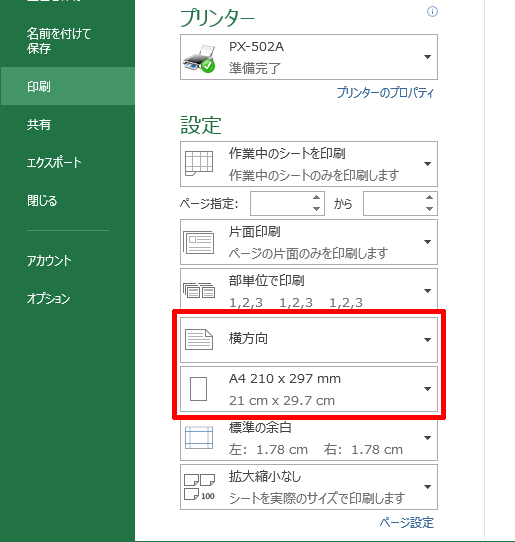Expand the A4 210 x 297 mm paper dropdown
515x542 pixels.
tap(428, 389)
